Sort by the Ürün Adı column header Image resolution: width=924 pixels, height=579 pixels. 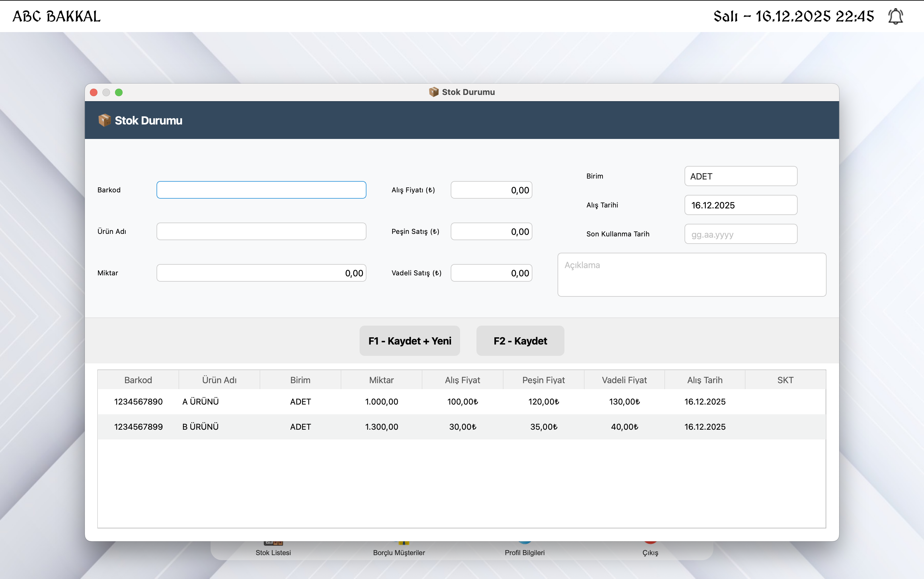tap(219, 380)
